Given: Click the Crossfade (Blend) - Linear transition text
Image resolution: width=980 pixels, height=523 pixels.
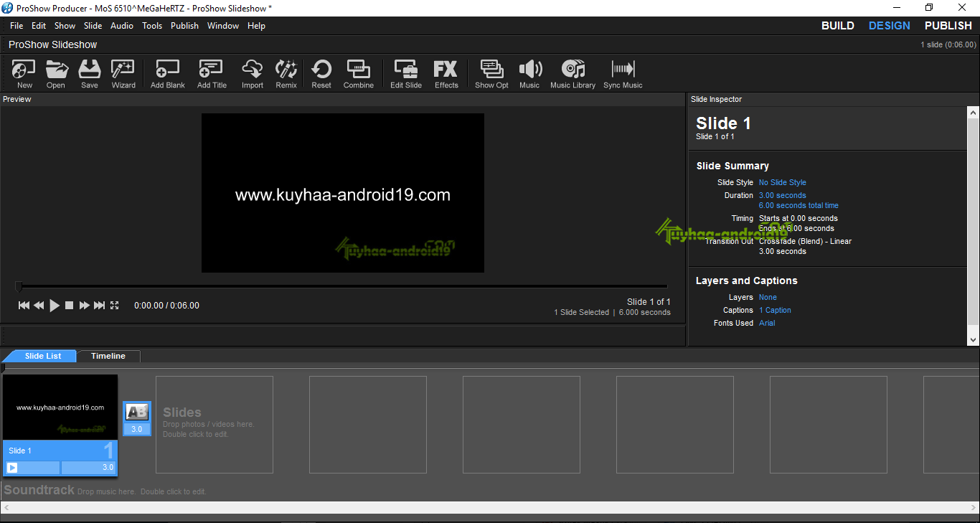Looking at the screenshot, I should (x=805, y=241).
